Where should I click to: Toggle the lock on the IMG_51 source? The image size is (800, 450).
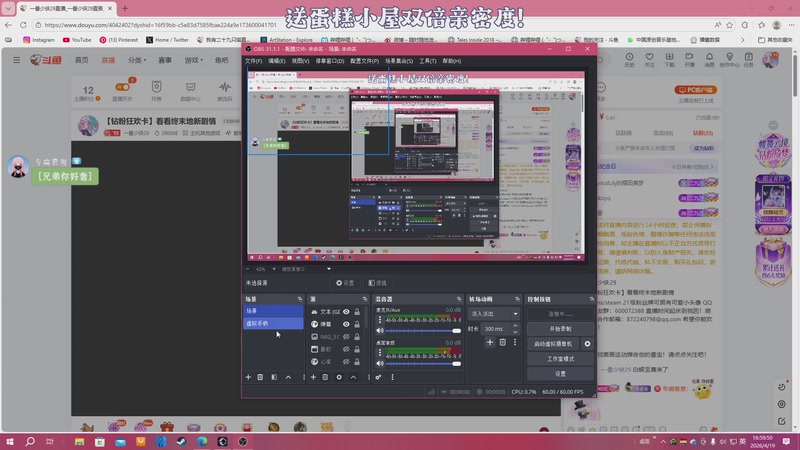[x=357, y=337]
